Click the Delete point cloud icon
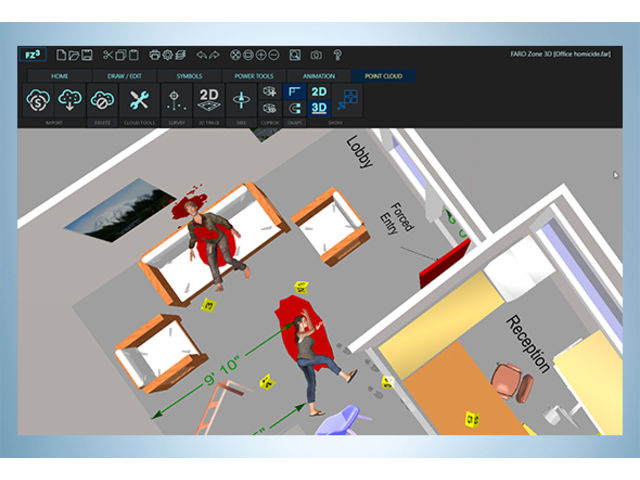Image resolution: width=640 pixels, height=480 pixels. 102,100
